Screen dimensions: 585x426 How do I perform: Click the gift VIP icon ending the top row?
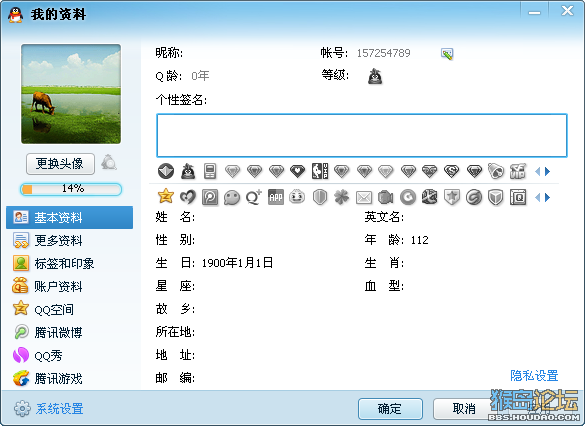[518, 171]
